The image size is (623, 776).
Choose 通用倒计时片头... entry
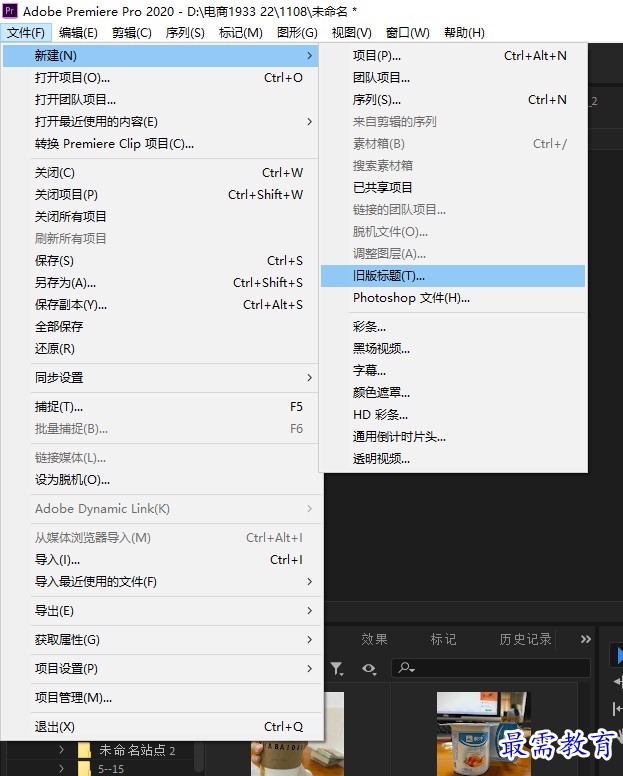pos(453,436)
